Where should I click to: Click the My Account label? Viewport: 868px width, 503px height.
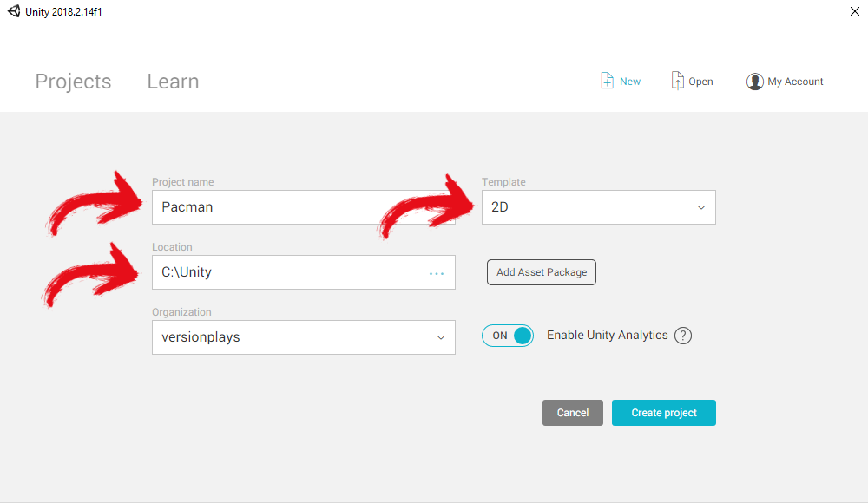pos(795,82)
